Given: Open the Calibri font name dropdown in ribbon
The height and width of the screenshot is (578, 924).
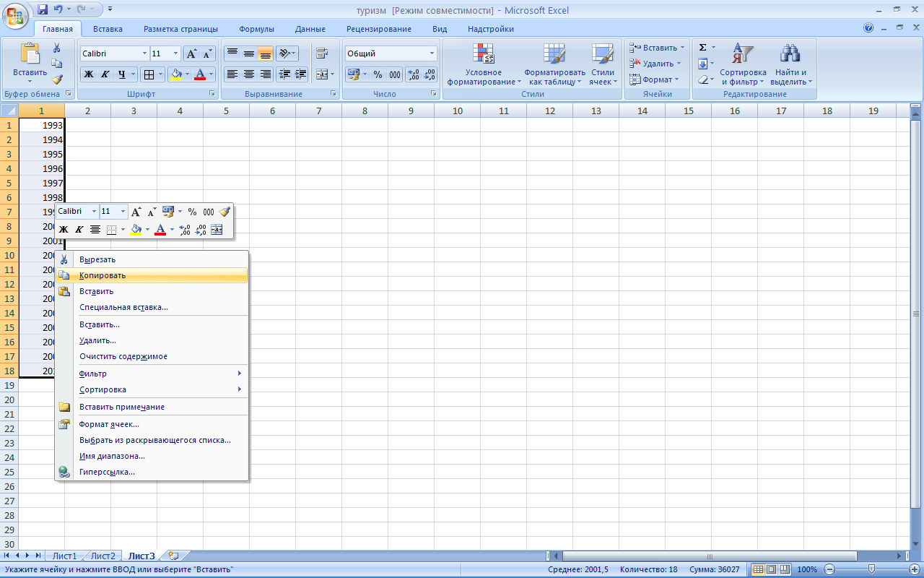Looking at the screenshot, I should click(x=144, y=53).
